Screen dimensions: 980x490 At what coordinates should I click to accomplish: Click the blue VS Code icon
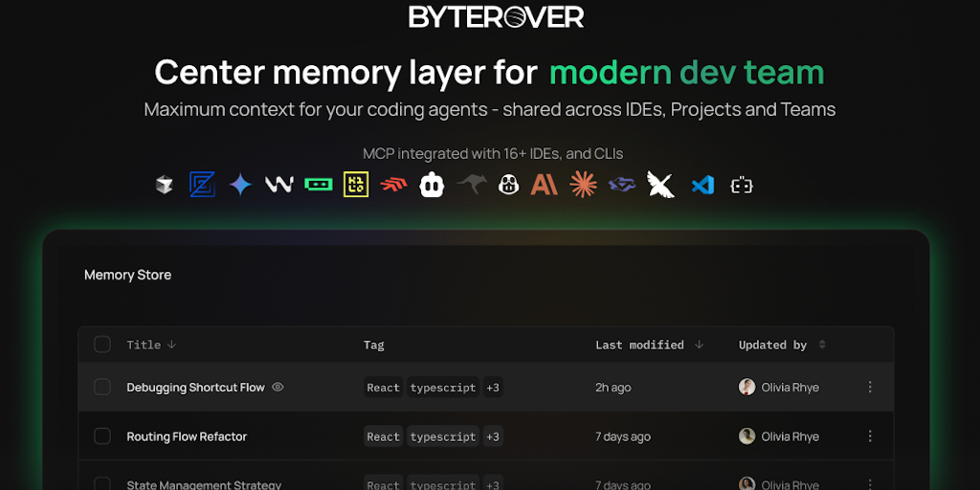click(x=702, y=185)
